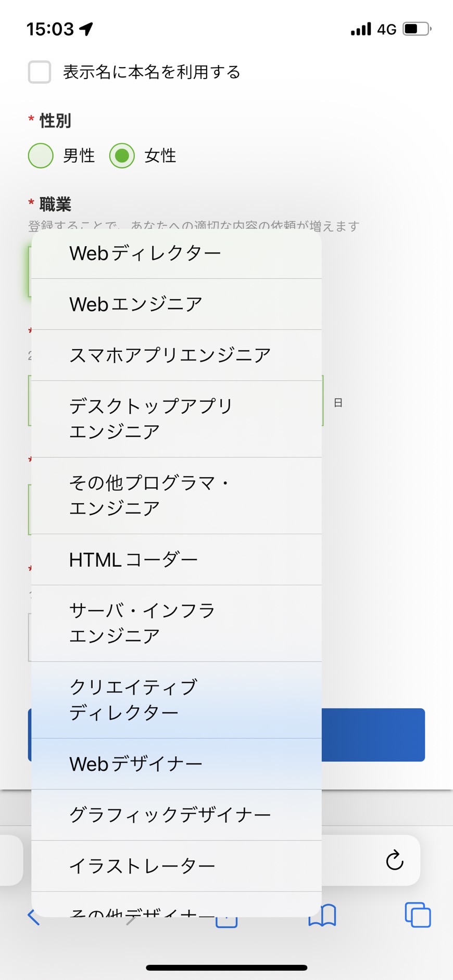
Task: Select グラフィックデザイナー option
Action: 177,815
